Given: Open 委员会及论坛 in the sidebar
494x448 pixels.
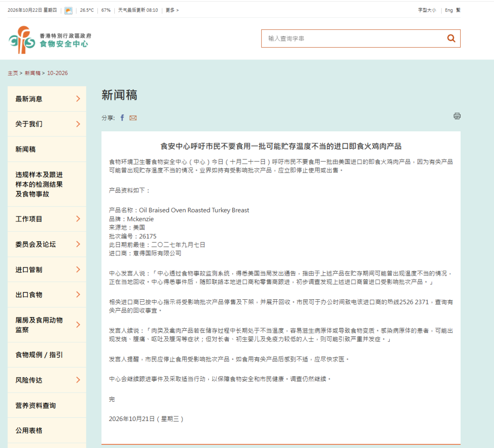Looking at the screenshot, I should (x=36, y=244).
